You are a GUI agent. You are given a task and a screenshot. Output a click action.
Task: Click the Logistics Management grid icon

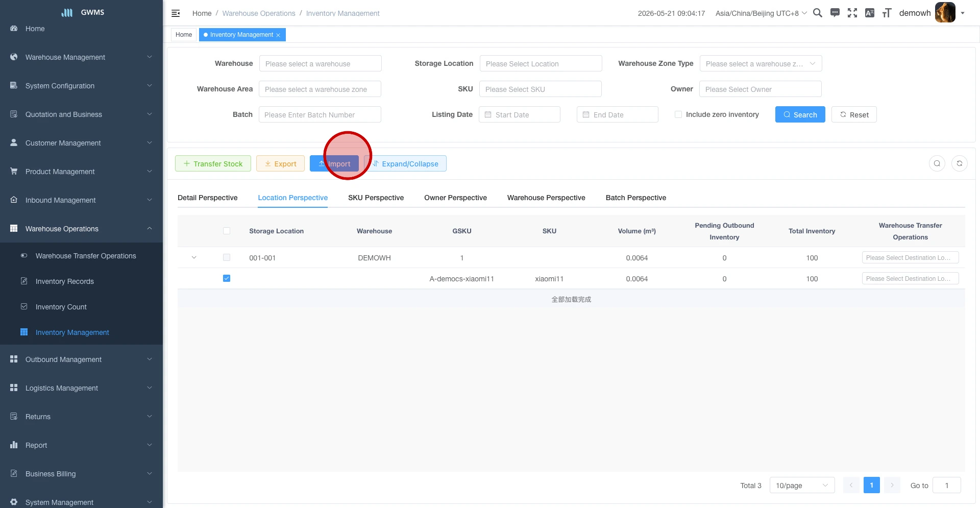pyautogui.click(x=14, y=388)
